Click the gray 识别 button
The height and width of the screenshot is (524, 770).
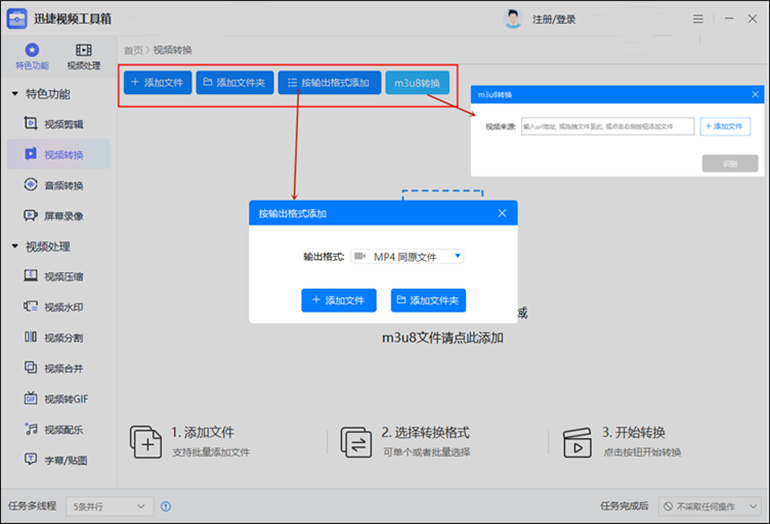730,164
